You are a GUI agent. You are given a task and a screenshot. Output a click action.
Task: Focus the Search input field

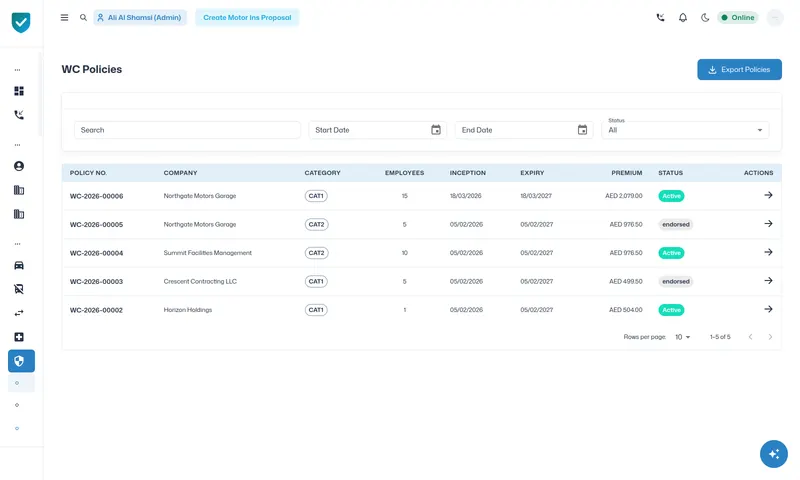pyautogui.click(x=187, y=130)
